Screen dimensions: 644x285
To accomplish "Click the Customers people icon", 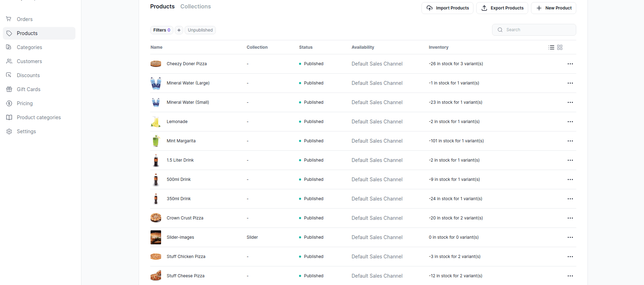I will point(9,61).
